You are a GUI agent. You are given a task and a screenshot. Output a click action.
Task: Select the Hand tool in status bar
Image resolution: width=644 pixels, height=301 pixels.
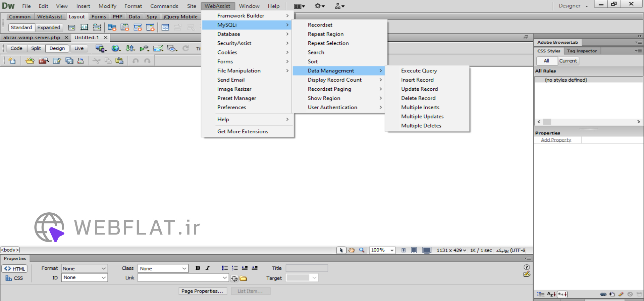click(352, 250)
